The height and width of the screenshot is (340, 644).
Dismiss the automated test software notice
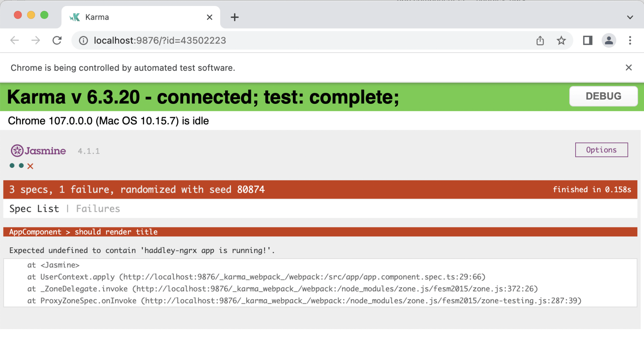tap(629, 68)
